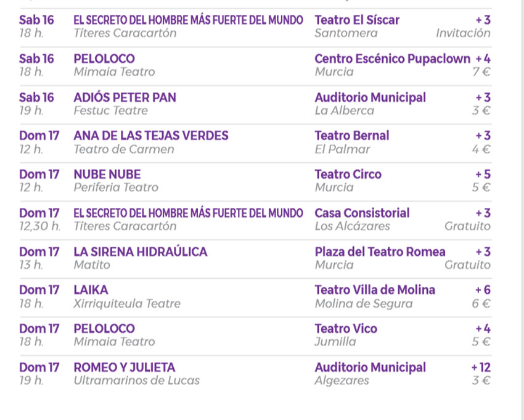Open the Teatro Circo venue
The height and width of the screenshot is (420, 524).
[x=348, y=175]
